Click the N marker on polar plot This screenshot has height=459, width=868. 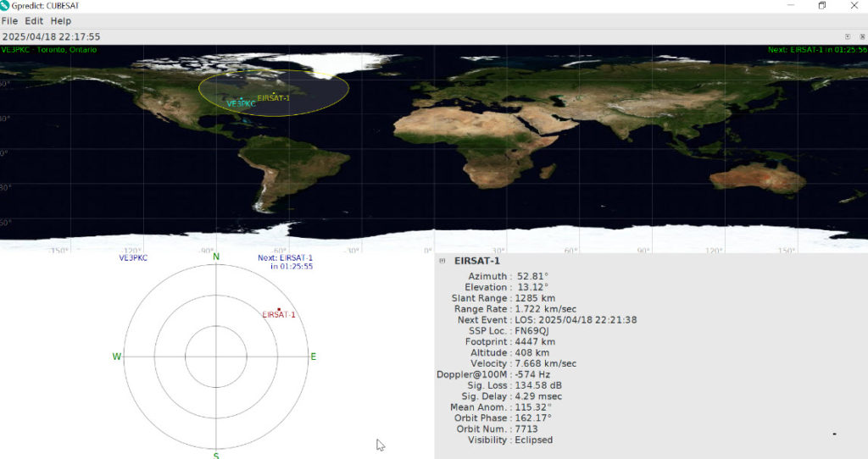[x=216, y=257]
